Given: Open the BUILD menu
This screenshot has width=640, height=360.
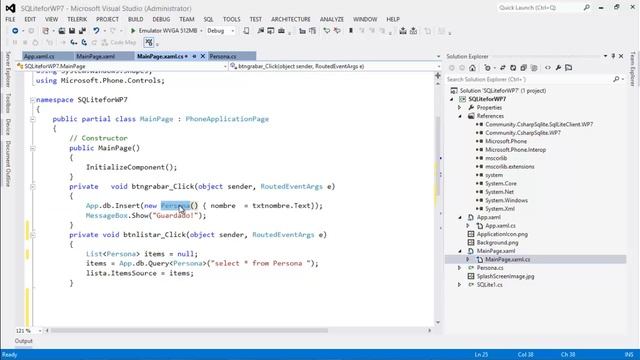Looking at the screenshot, I should [136, 19].
